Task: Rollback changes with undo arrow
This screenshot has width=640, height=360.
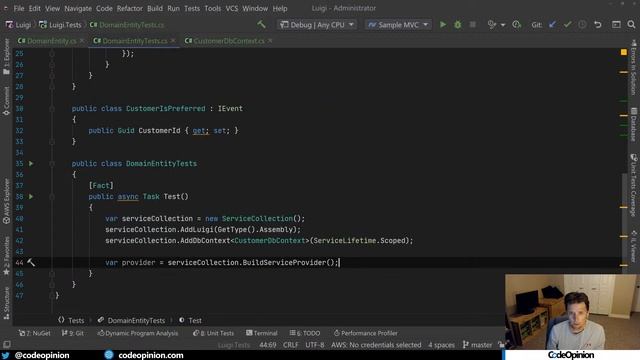Action: coord(598,24)
